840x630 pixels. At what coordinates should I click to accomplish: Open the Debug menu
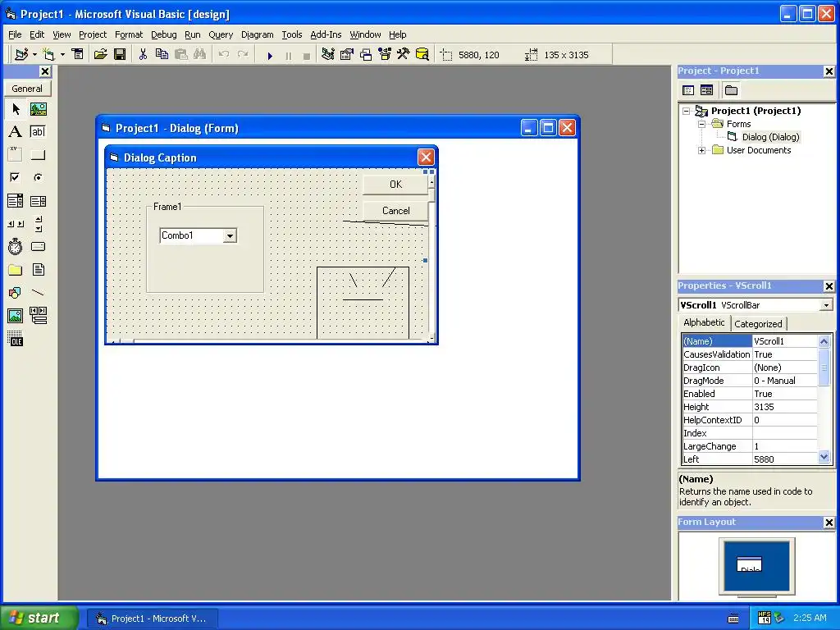pyautogui.click(x=163, y=34)
